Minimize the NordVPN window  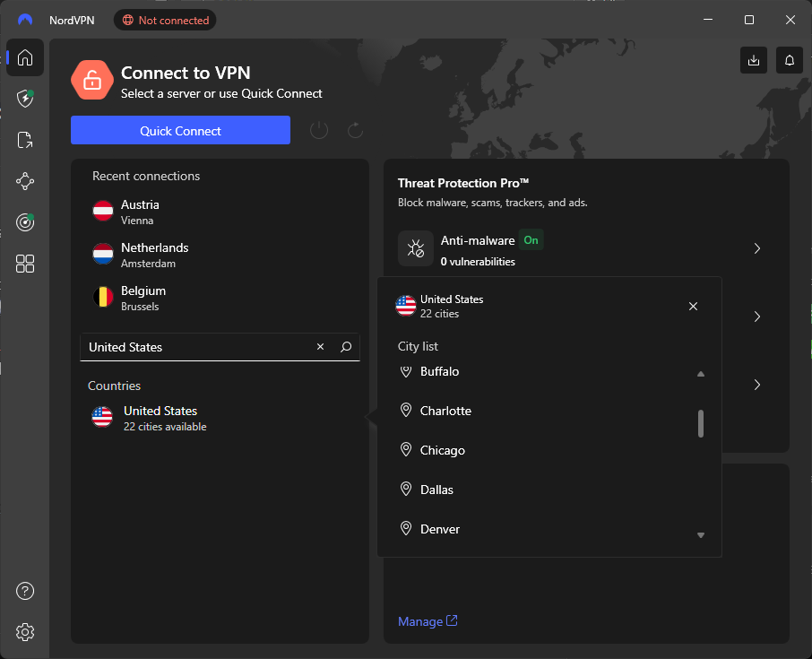(x=708, y=20)
